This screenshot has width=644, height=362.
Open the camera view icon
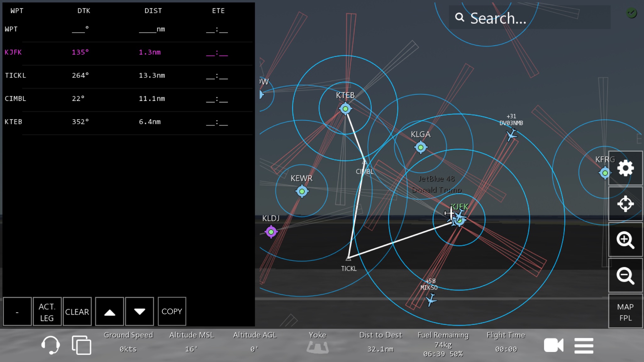pos(553,345)
